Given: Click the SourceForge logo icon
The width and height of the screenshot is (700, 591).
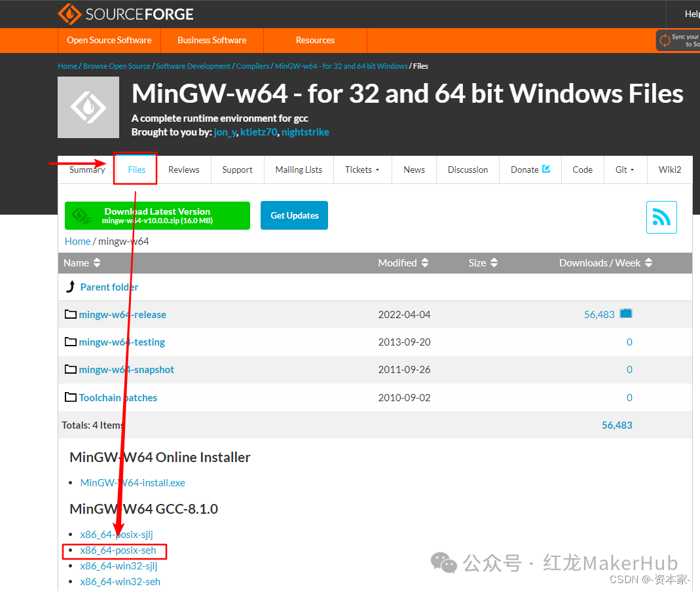Looking at the screenshot, I should point(69,14).
